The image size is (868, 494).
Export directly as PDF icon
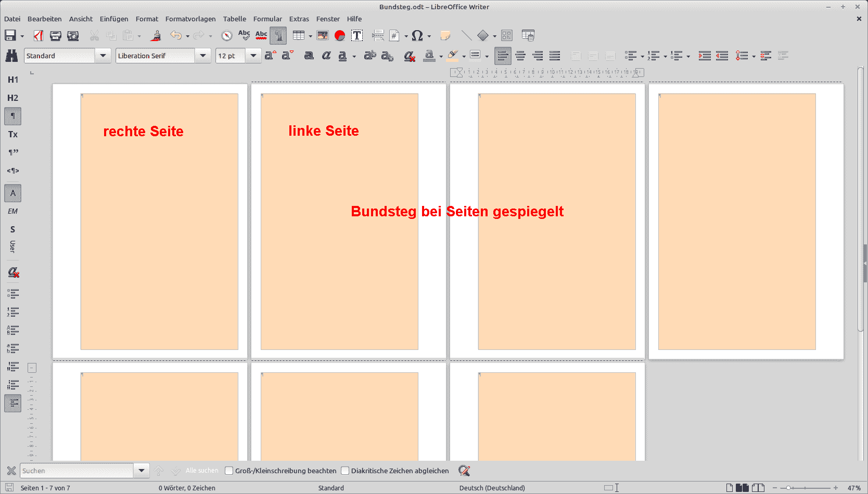(39, 35)
